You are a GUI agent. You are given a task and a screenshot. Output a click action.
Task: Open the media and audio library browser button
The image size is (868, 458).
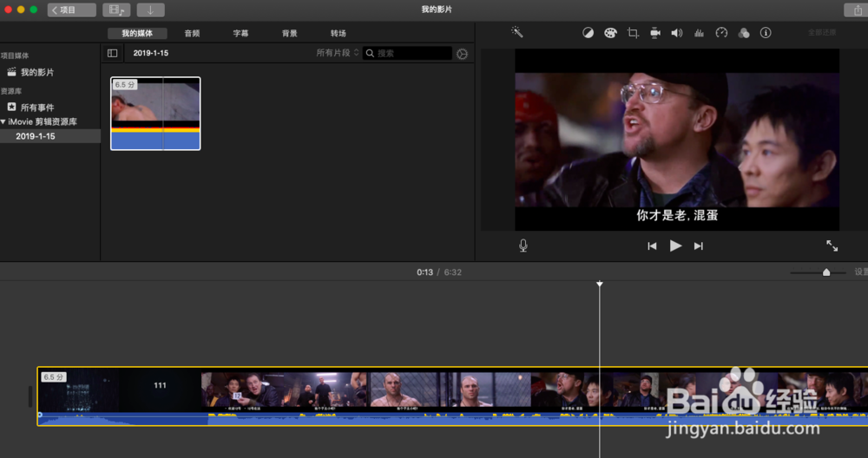(116, 10)
